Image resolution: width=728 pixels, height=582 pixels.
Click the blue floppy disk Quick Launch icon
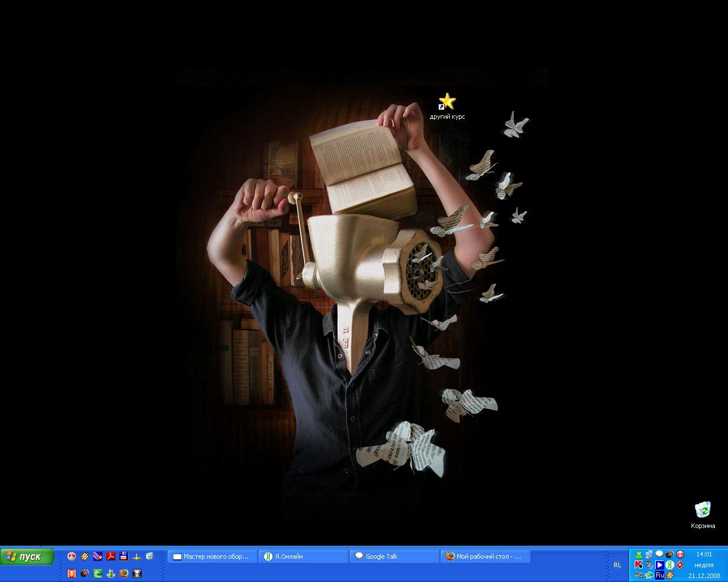(x=123, y=556)
